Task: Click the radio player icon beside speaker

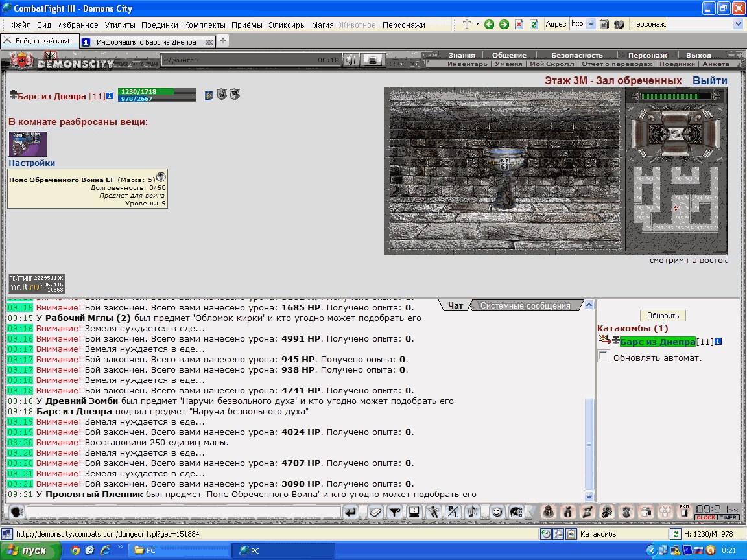Action: tap(373, 60)
